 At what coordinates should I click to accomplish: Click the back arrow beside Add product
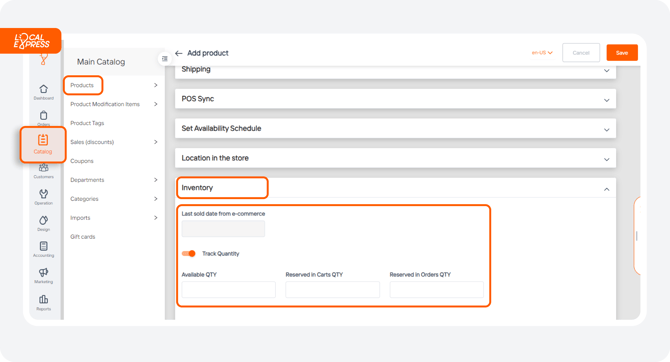[179, 53]
